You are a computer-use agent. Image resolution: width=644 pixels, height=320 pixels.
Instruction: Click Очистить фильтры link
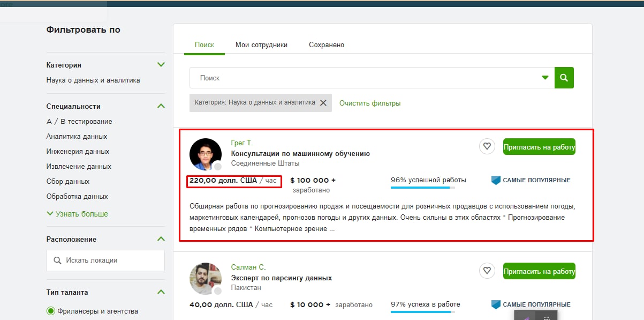pos(370,103)
